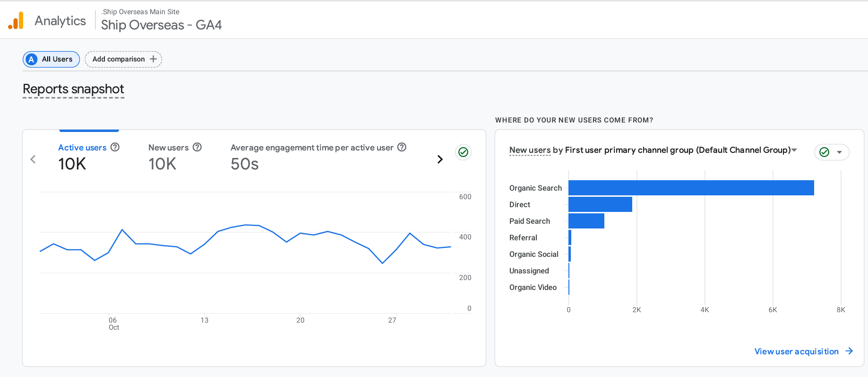Viewport: 868px width, 377px height.
Task: Click the Ship Overseas - GA4 property selector
Action: (x=161, y=25)
